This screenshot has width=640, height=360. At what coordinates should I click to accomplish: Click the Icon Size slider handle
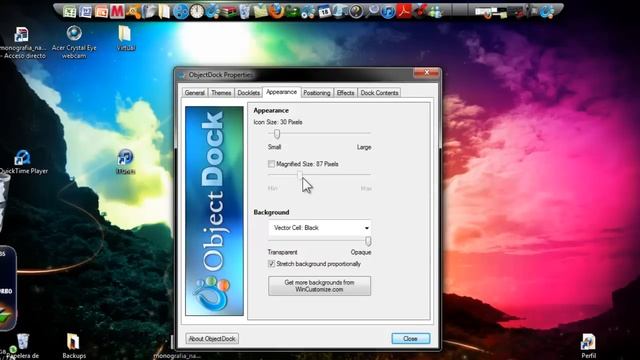pos(277,134)
